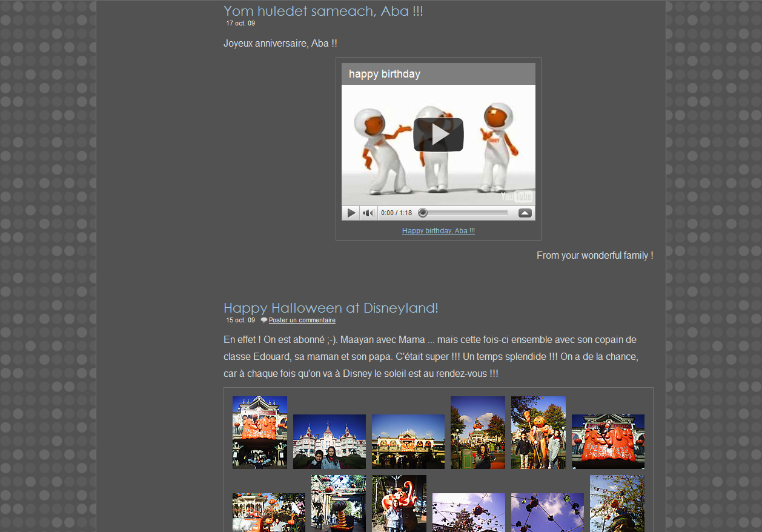Click the small play button in player bar

point(351,213)
